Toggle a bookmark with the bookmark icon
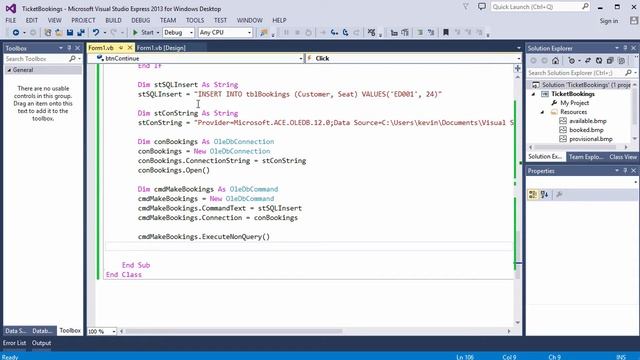This screenshot has height=360, width=640. (x=446, y=32)
